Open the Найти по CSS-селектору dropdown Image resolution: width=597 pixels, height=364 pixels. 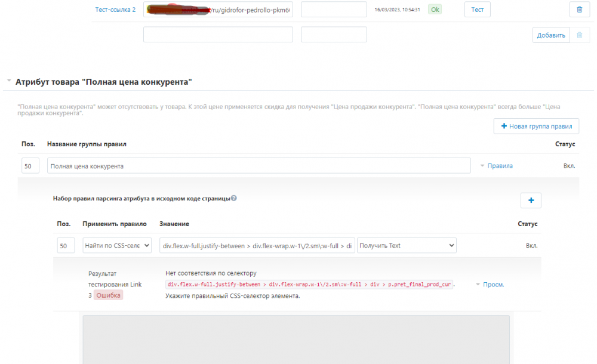click(117, 245)
